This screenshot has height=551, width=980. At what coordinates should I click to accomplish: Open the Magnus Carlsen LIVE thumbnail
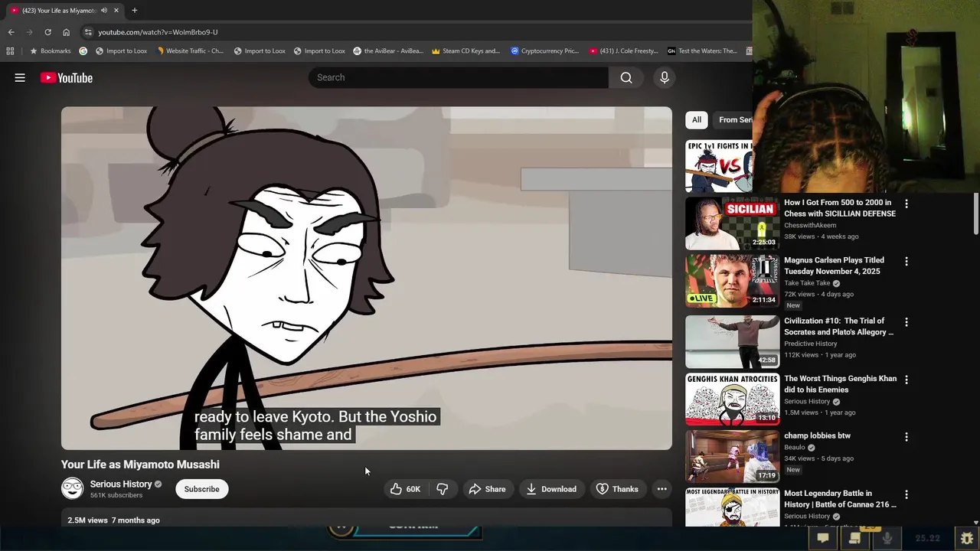[732, 281]
